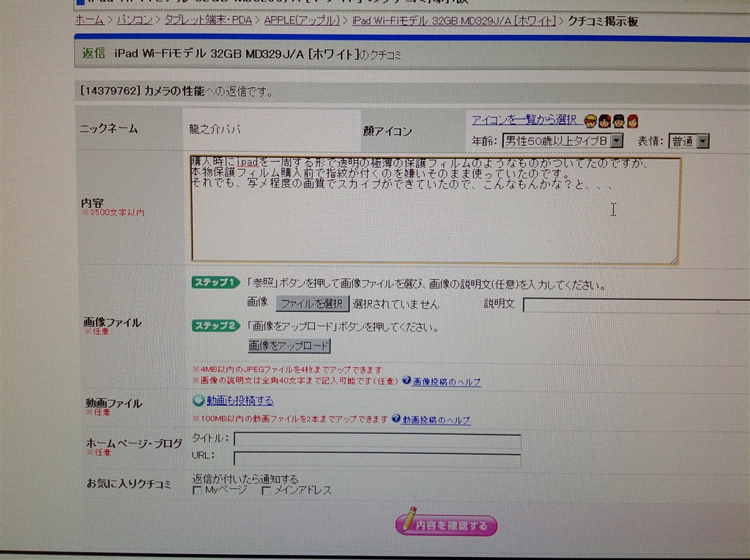Click the [14379762] カメラの性能 text
Image resolution: width=750 pixels, height=560 pixels.
coord(142,91)
